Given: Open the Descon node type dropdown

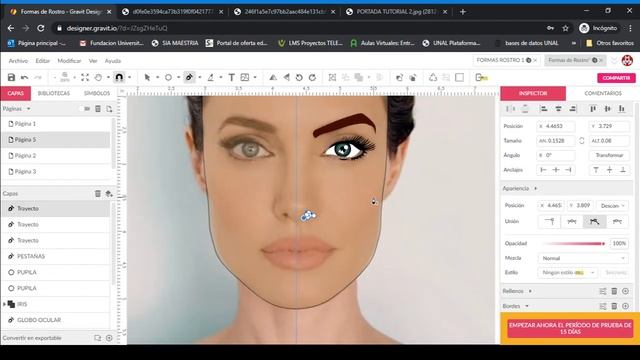Looking at the screenshot, I should 613,206.
